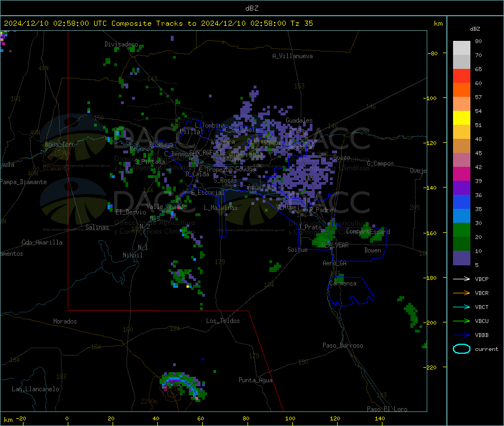This screenshot has height=426, width=504.
Task: Click the 'Punta_Agua' map label
Action: tap(255, 380)
